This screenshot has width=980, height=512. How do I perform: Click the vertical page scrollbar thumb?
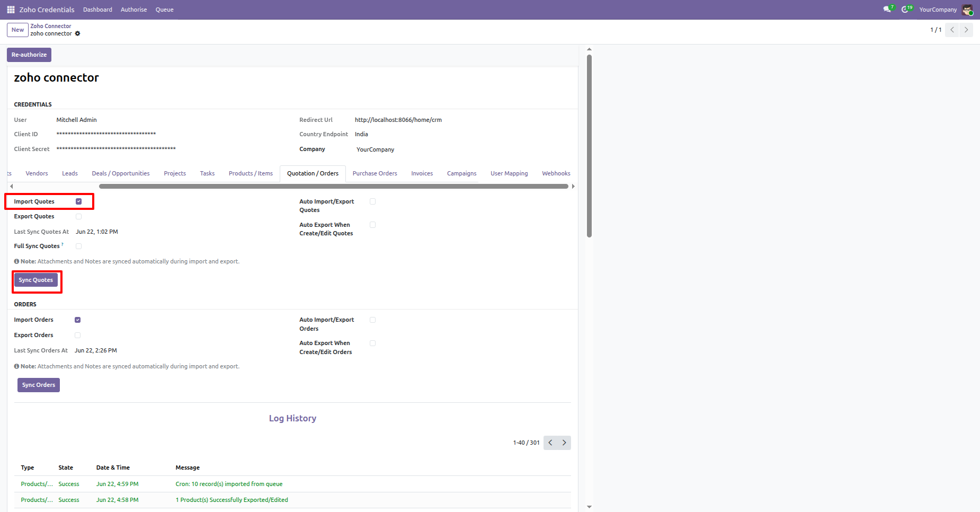coord(589,146)
